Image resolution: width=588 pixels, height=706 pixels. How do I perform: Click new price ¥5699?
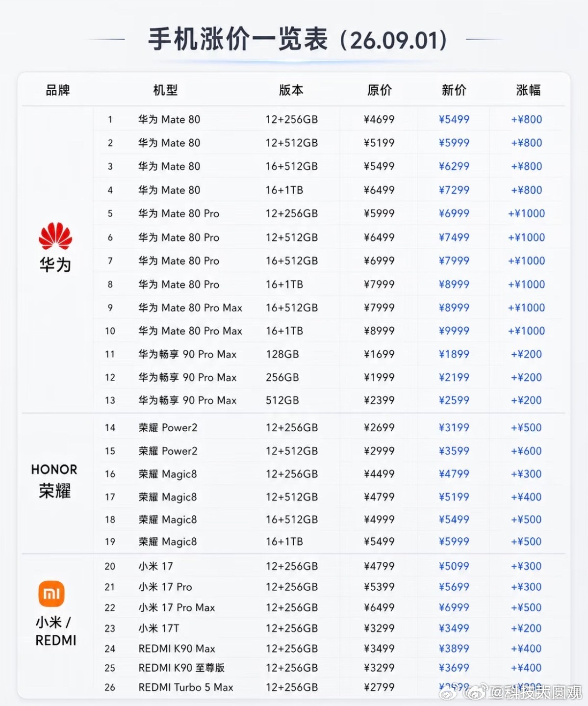(x=454, y=587)
